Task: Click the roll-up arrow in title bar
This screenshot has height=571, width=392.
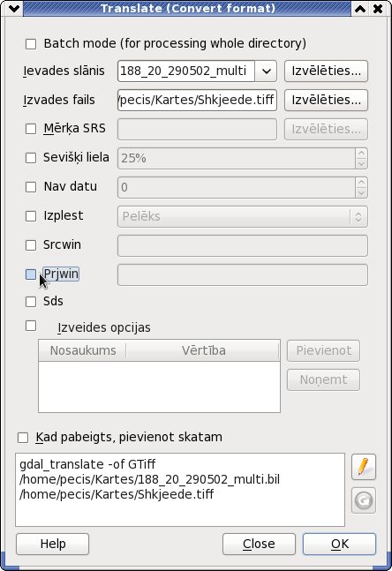Action: coord(360,8)
